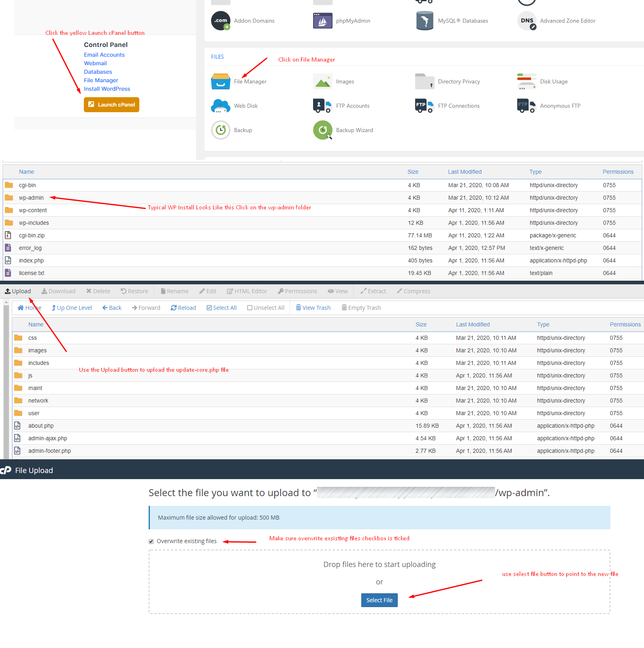644x648 pixels.
Task: Open the MySQL Databases icon
Action: (x=425, y=21)
